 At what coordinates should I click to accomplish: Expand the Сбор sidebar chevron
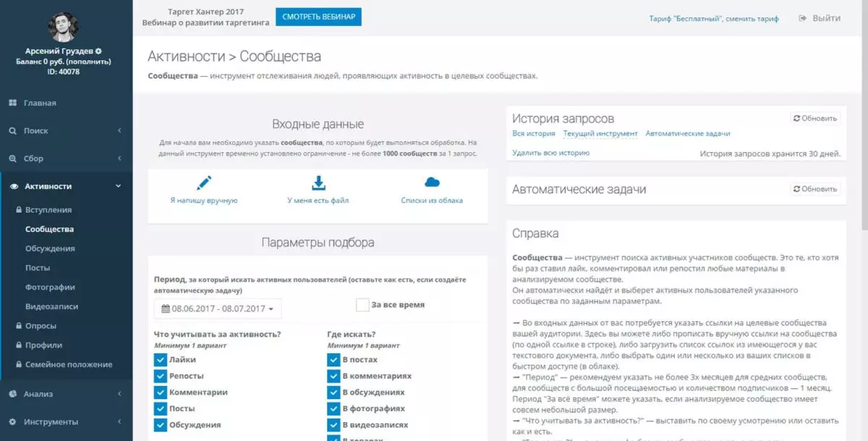point(119,159)
